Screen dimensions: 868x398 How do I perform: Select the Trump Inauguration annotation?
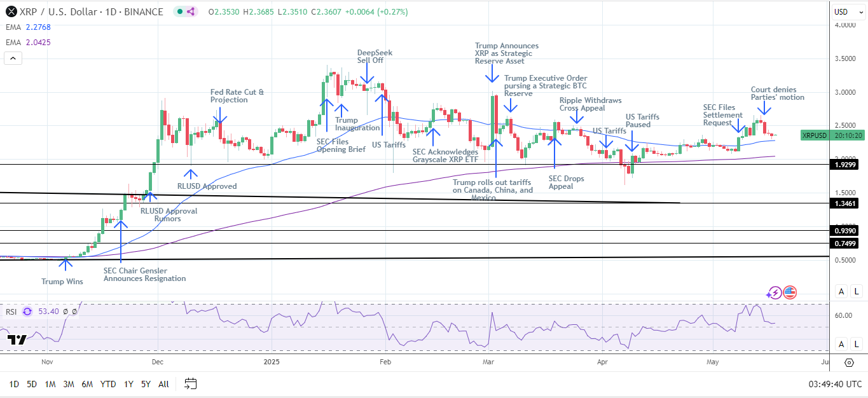click(x=357, y=124)
